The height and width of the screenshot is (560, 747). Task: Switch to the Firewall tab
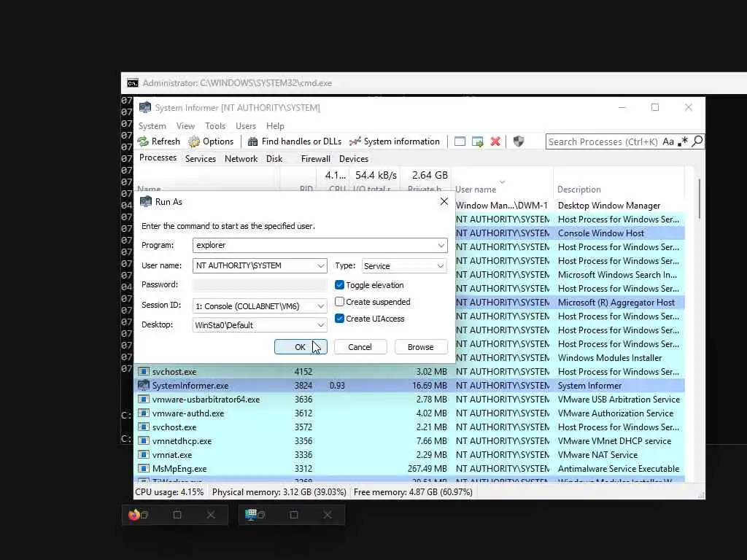tap(315, 158)
